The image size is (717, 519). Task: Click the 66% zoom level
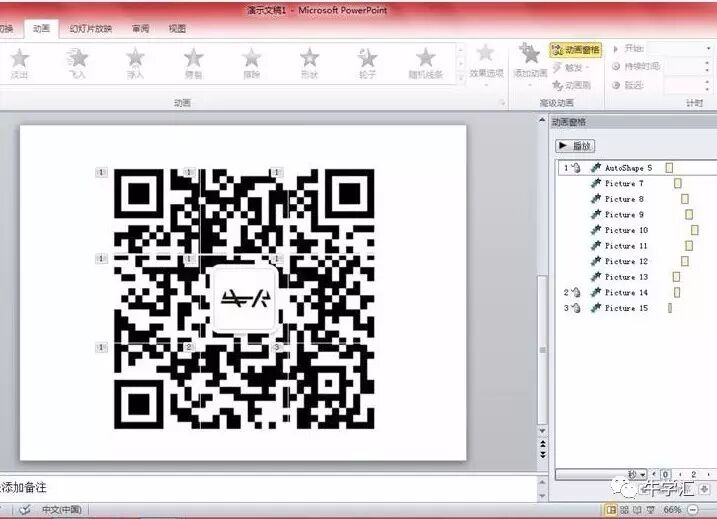tap(672, 509)
